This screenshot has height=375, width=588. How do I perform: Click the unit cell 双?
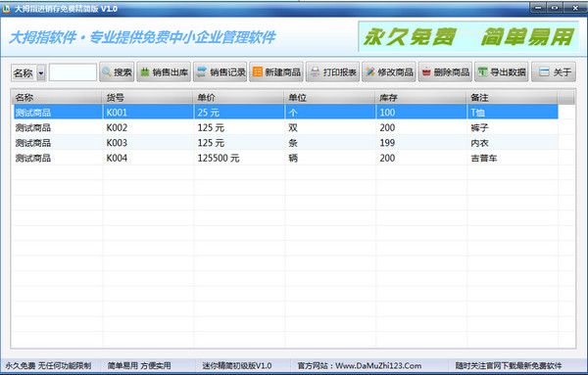[x=293, y=127]
